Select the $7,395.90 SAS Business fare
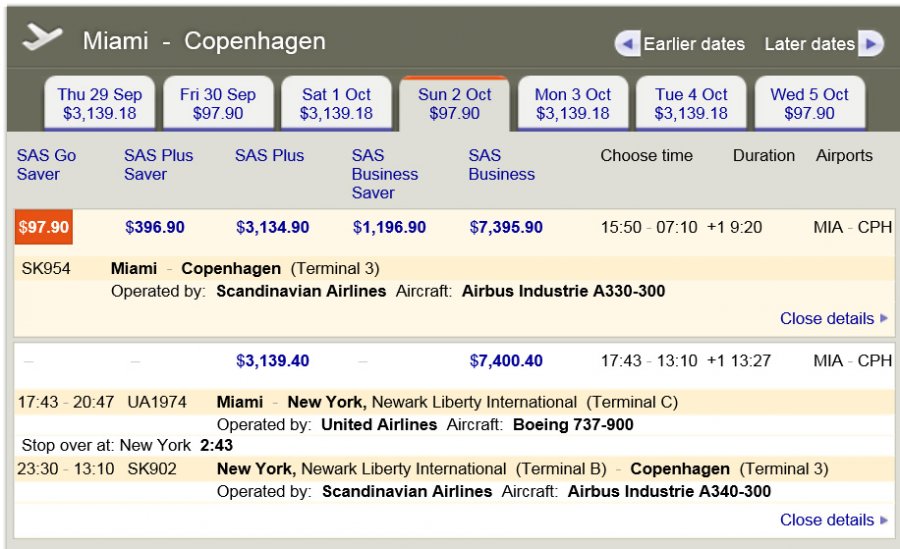 (x=506, y=227)
